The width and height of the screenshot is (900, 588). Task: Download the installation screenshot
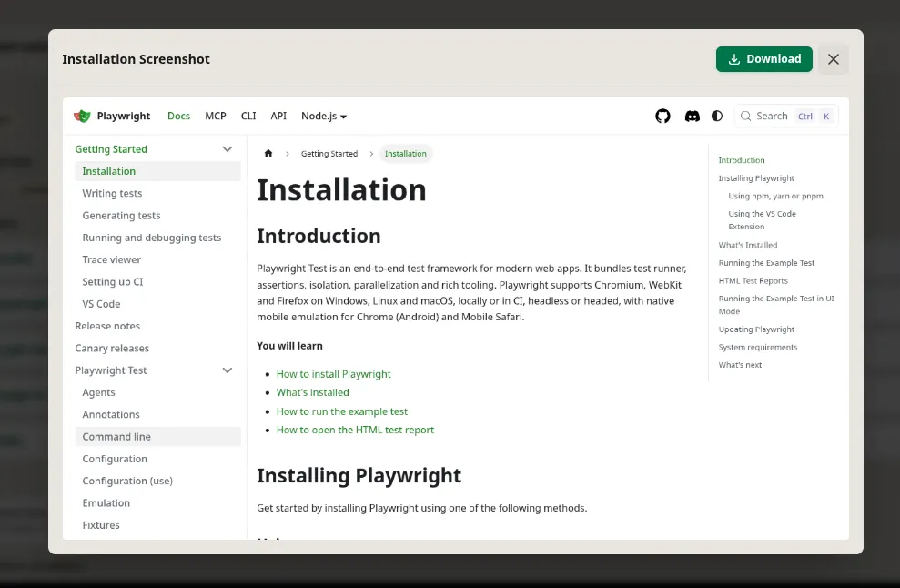coord(764,59)
